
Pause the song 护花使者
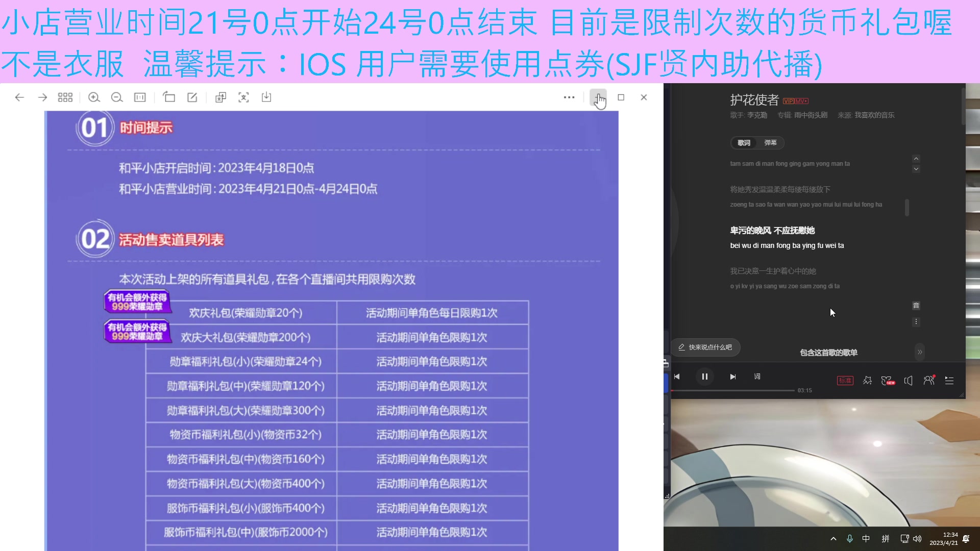click(x=704, y=377)
